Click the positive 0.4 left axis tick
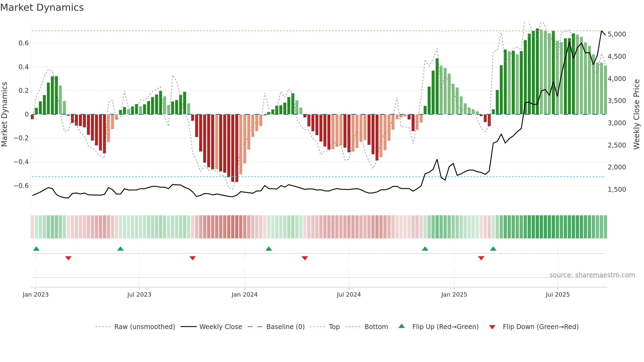This screenshot has height=362, width=644. (24, 67)
